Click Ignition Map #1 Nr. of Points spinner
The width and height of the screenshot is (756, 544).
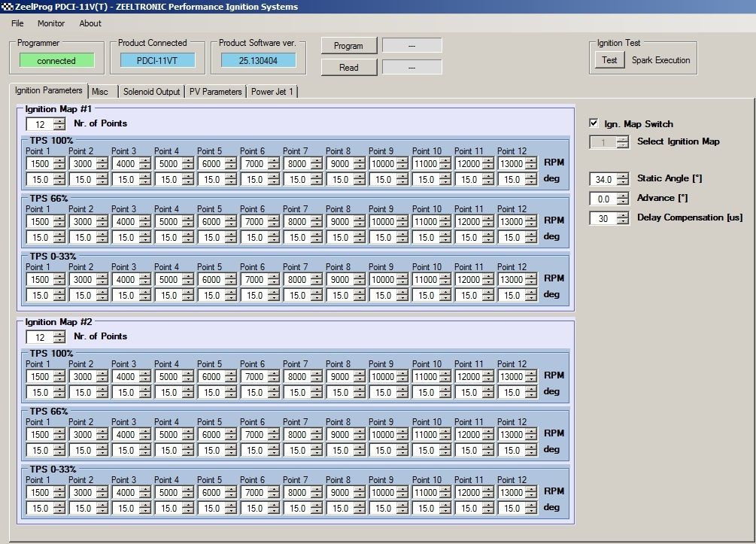pos(59,124)
